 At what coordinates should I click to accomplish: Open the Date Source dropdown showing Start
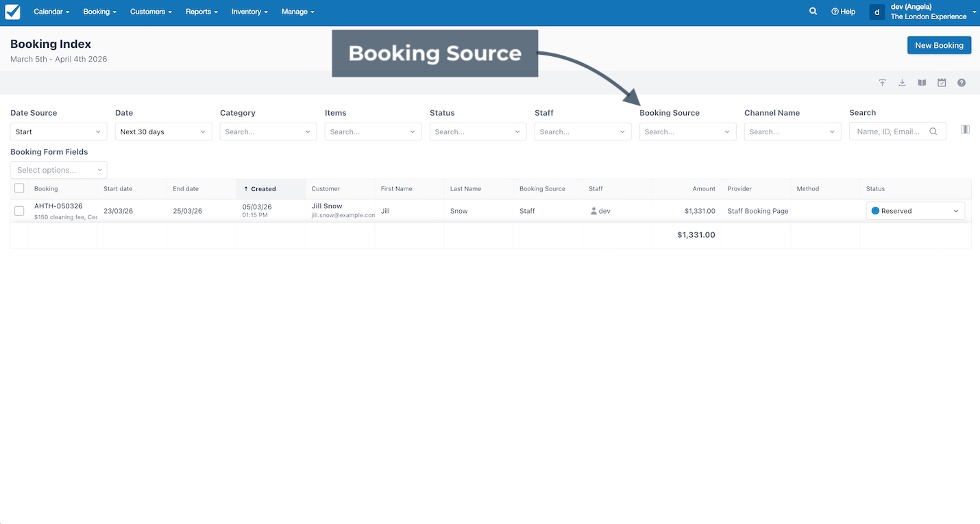coord(58,132)
